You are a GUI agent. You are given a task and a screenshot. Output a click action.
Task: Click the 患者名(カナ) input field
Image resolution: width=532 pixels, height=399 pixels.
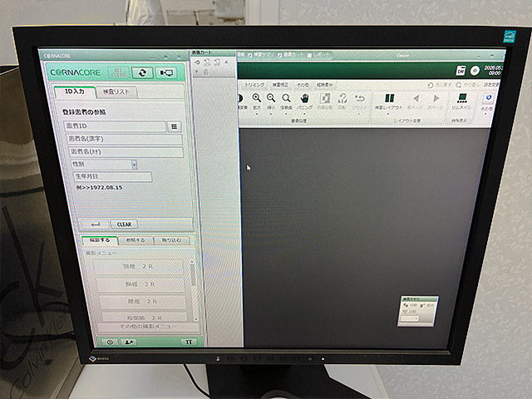pos(126,151)
